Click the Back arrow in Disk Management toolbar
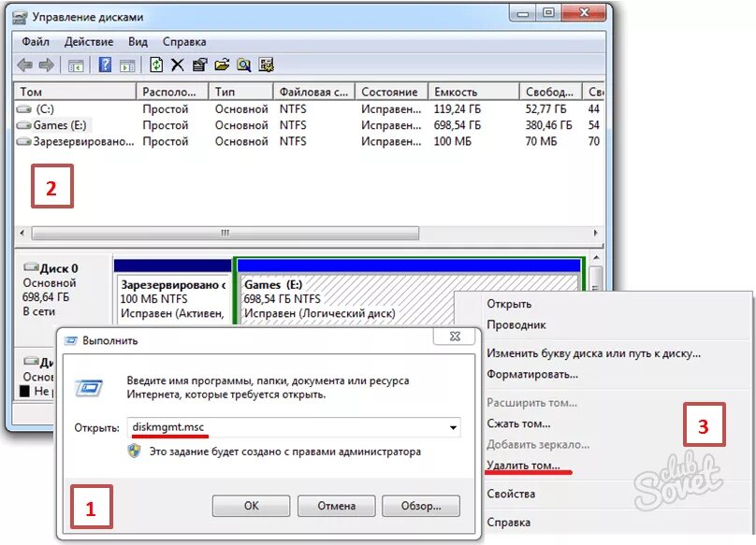 (24, 65)
